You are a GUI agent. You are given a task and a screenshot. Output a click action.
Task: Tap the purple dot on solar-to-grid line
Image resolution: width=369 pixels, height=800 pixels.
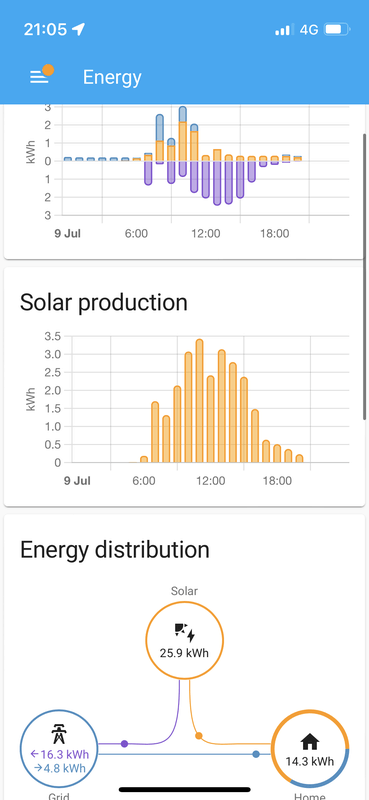pos(124,744)
